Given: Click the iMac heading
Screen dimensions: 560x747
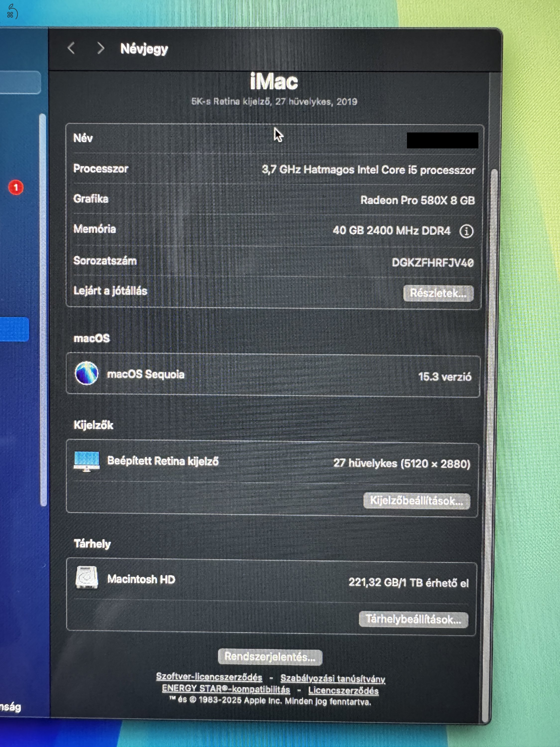Looking at the screenshot, I should tap(274, 82).
